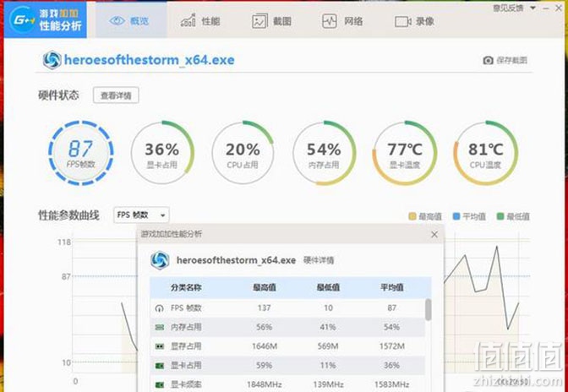Click the 分类名称 column header
The image size is (568, 392).
pyautogui.click(x=186, y=288)
